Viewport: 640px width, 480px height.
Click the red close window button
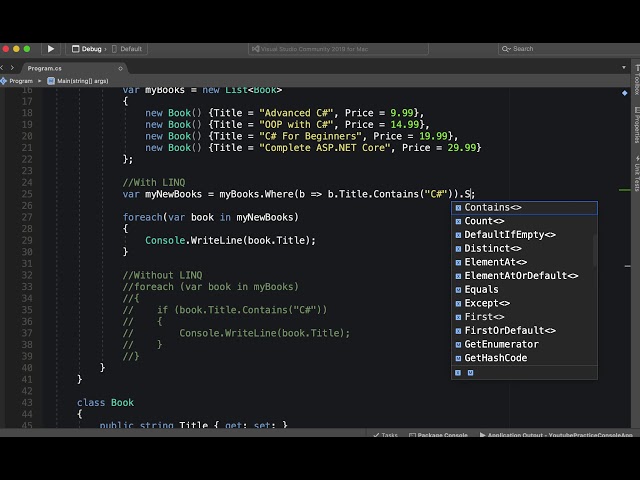6,49
